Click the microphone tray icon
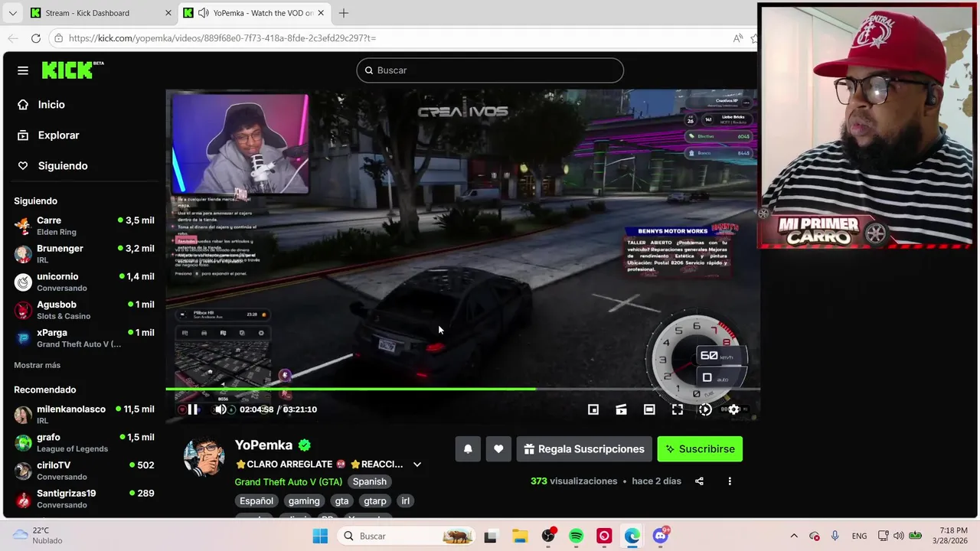This screenshot has height=551, width=980. (835, 536)
